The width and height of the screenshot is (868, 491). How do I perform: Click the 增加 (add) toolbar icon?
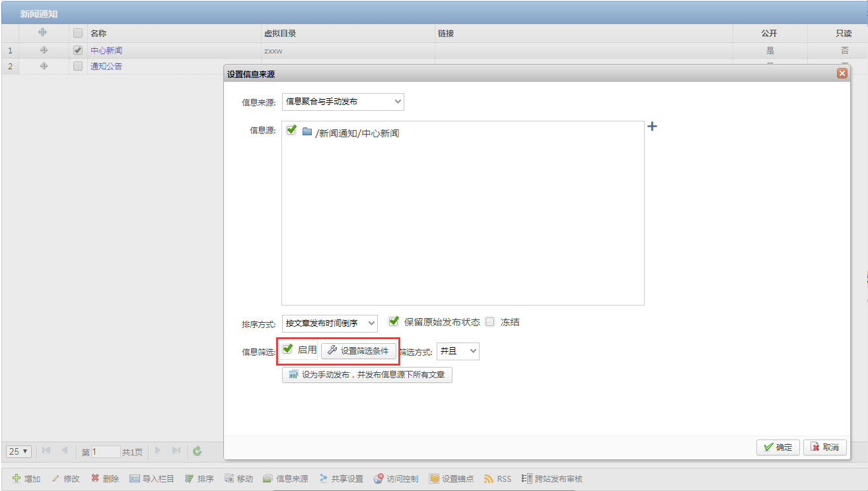click(17, 478)
